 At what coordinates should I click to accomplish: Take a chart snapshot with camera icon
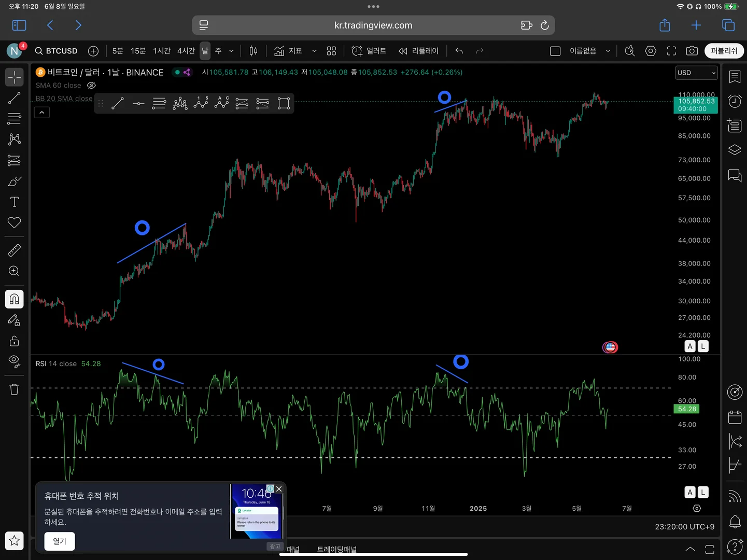tap(692, 51)
